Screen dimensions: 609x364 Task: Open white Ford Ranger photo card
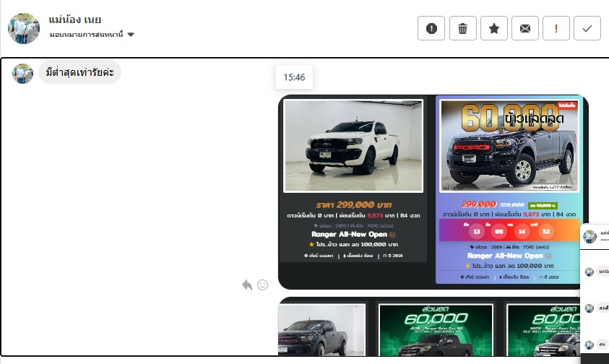pyautogui.click(x=353, y=146)
